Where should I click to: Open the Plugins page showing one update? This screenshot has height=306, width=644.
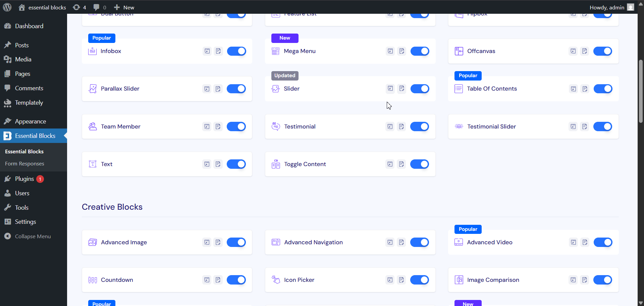coord(24,179)
